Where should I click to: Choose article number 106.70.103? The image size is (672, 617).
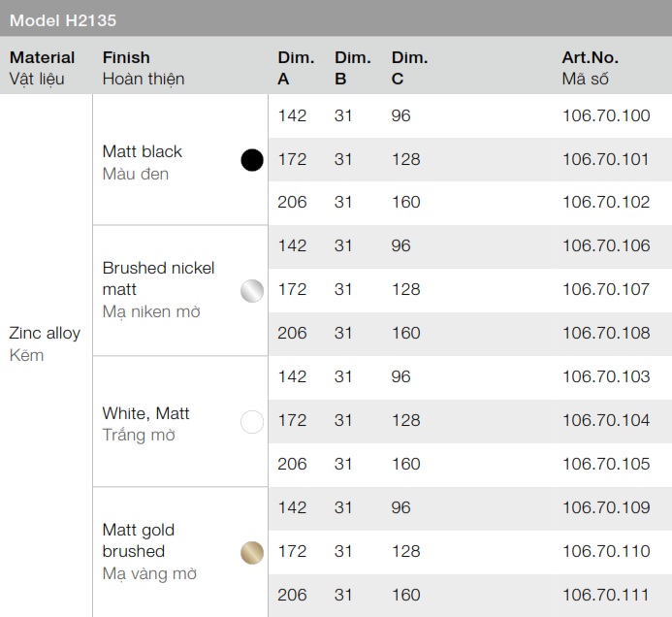pos(606,377)
